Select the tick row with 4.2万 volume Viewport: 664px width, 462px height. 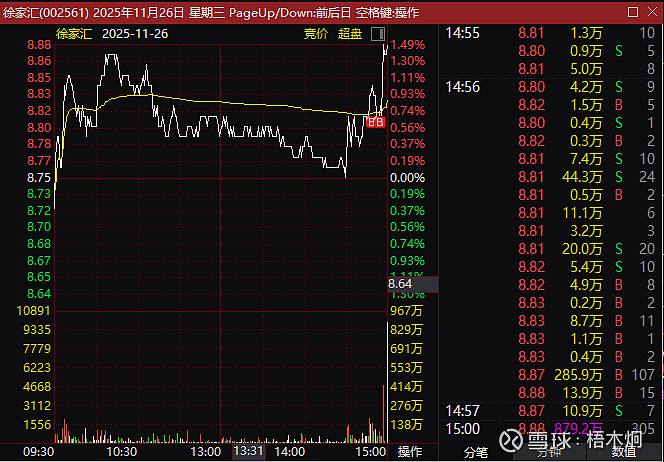(551, 87)
